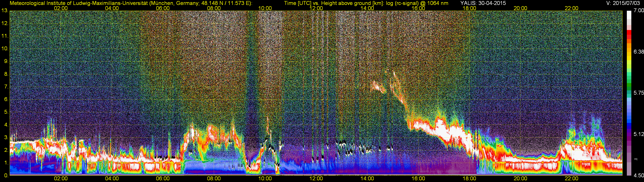Click the 5.75 color scale value

coord(638,93)
